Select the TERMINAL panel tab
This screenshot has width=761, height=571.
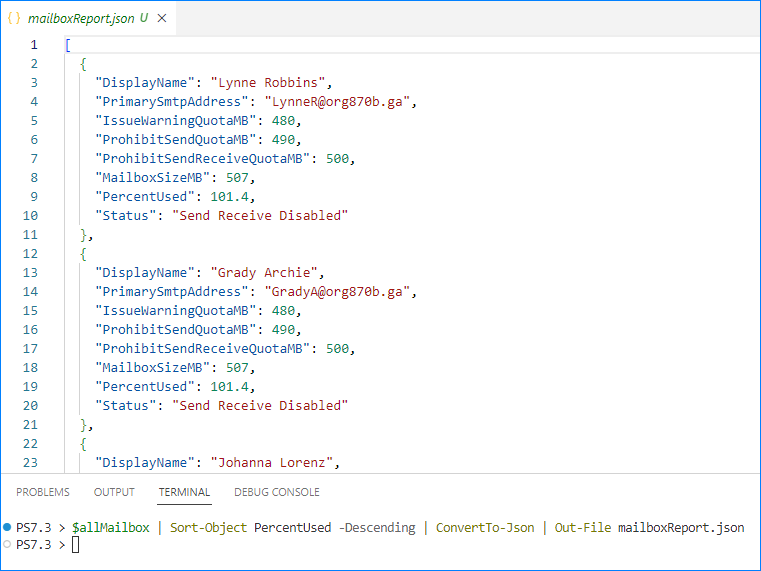(184, 492)
